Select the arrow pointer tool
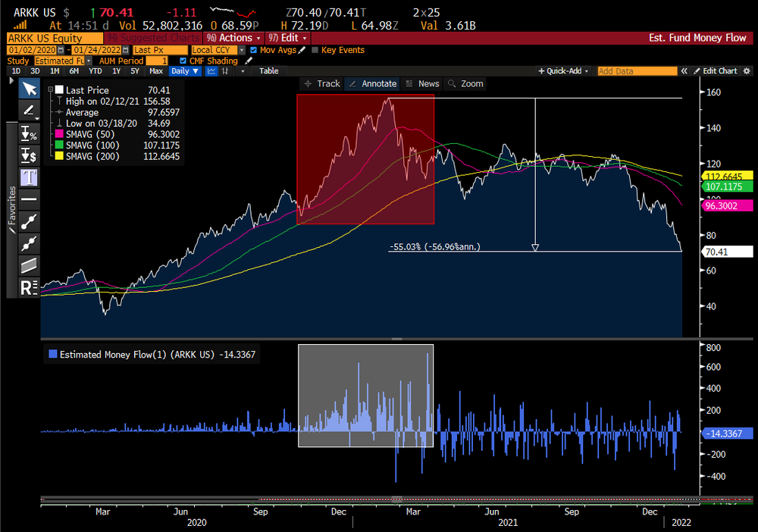 coord(29,89)
